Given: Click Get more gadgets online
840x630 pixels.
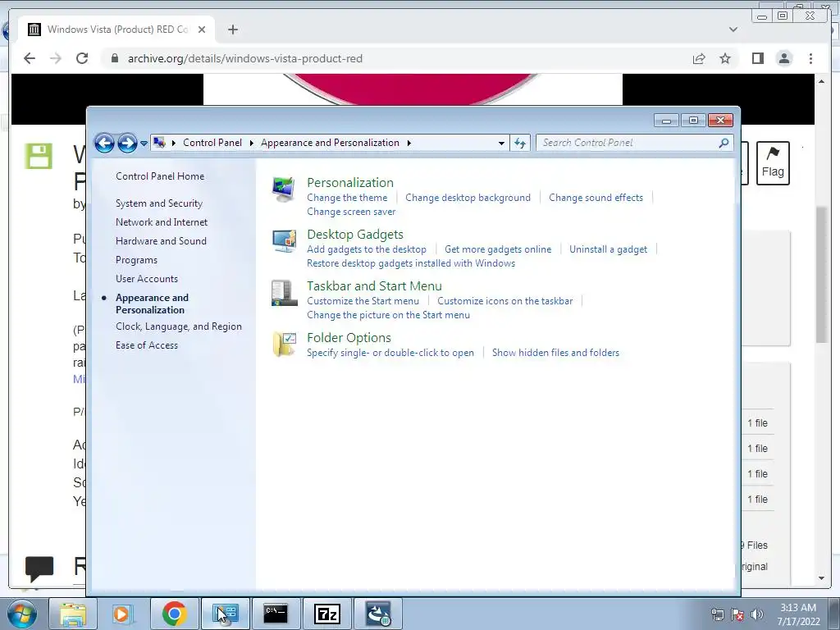Looking at the screenshot, I should tap(498, 249).
